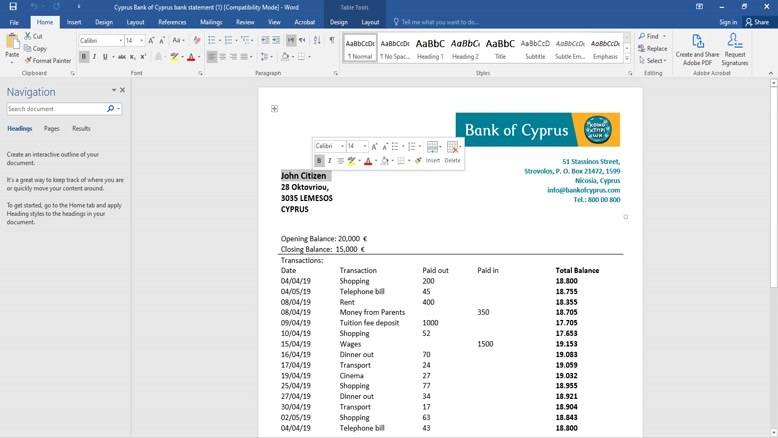Click the red font color button in the ribbon
Image resolution: width=778 pixels, height=438 pixels.
click(191, 57)
